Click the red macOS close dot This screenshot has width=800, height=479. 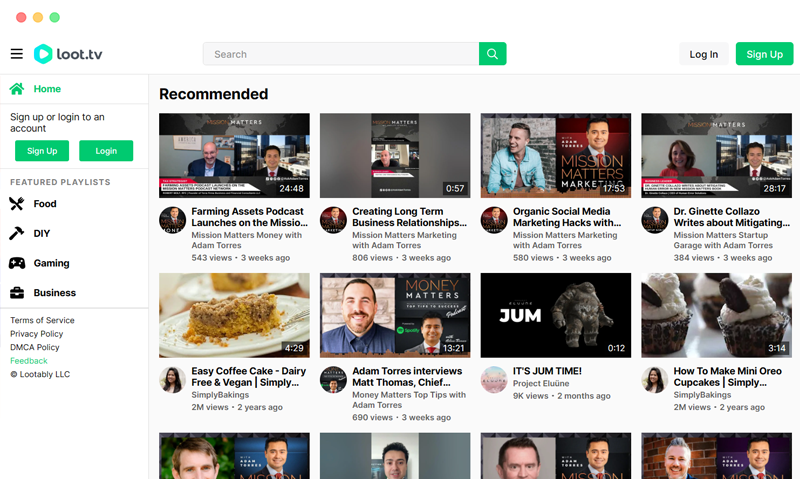21,17
